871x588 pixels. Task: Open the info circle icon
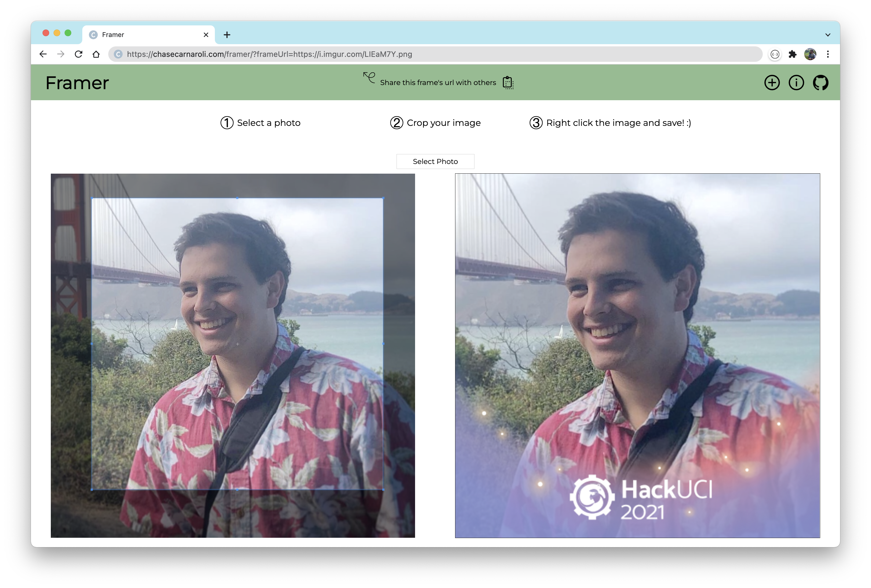pyautogui.click(x=796, y=83)
